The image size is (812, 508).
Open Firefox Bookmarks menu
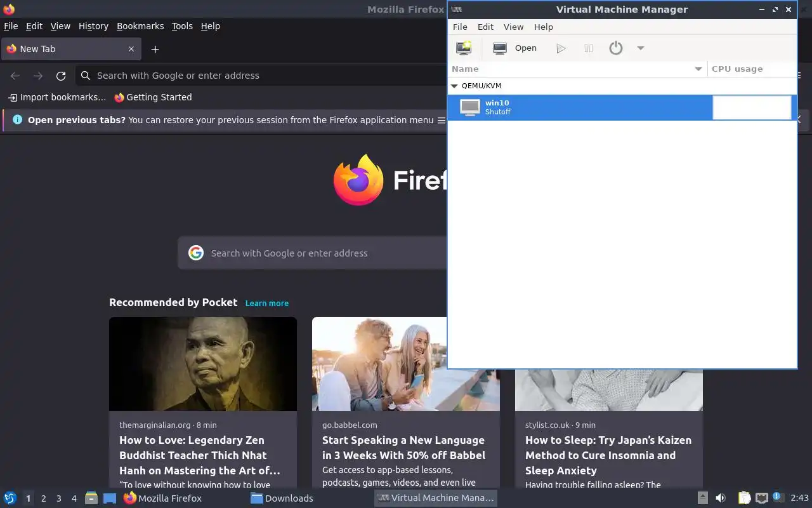(140, 26)
